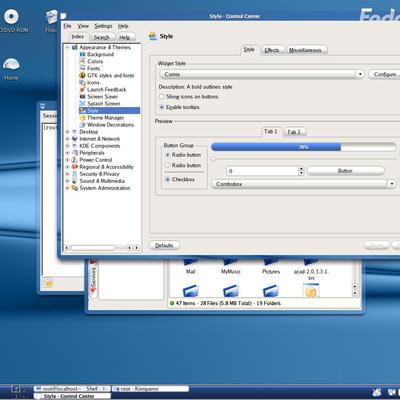Image resolution: width=400 pixels, height=400 pixels.
Task: Click the preview slider handle
Action: pyautogui.click(x=213, y=159)
